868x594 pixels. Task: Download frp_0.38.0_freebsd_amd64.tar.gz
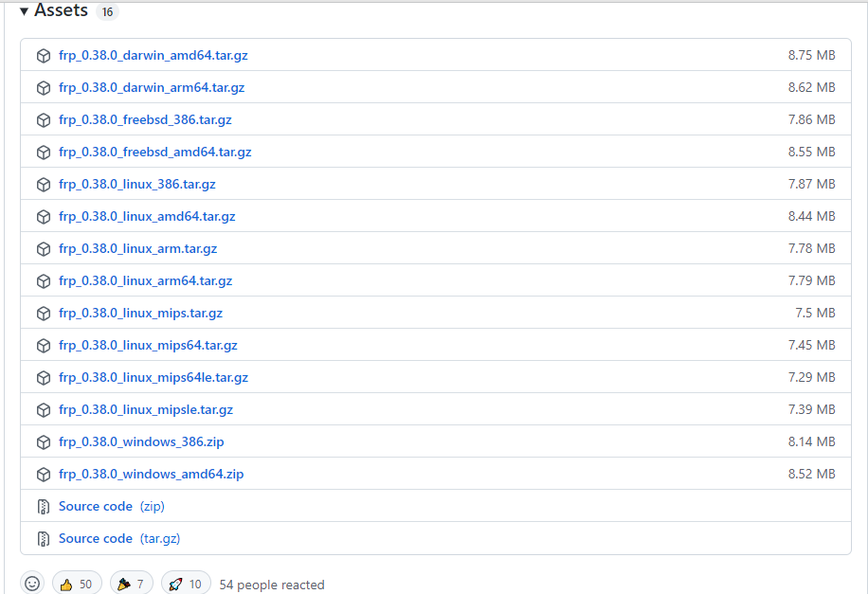[x=154, y=152]
